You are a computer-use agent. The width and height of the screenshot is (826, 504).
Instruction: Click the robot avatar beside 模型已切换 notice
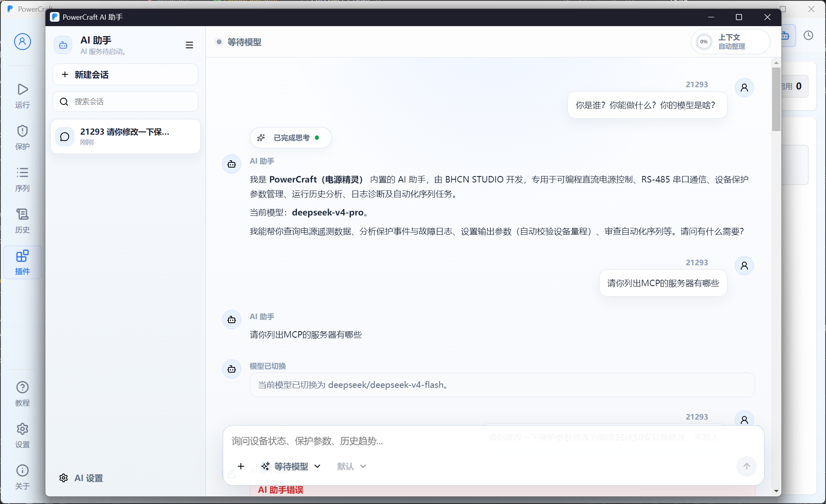pyautogui.click(x=232, y=369)
